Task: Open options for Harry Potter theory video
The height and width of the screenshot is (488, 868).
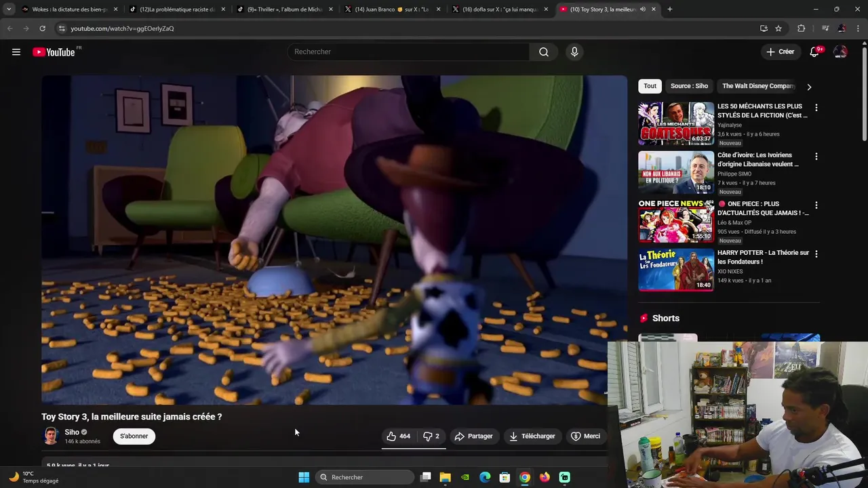Action: pyautogui.click(x=816, y=254)
